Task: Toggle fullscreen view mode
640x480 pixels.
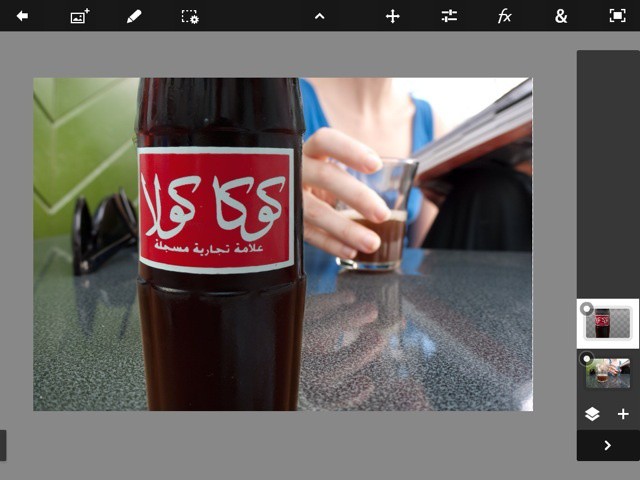Action: coord(617,16)
